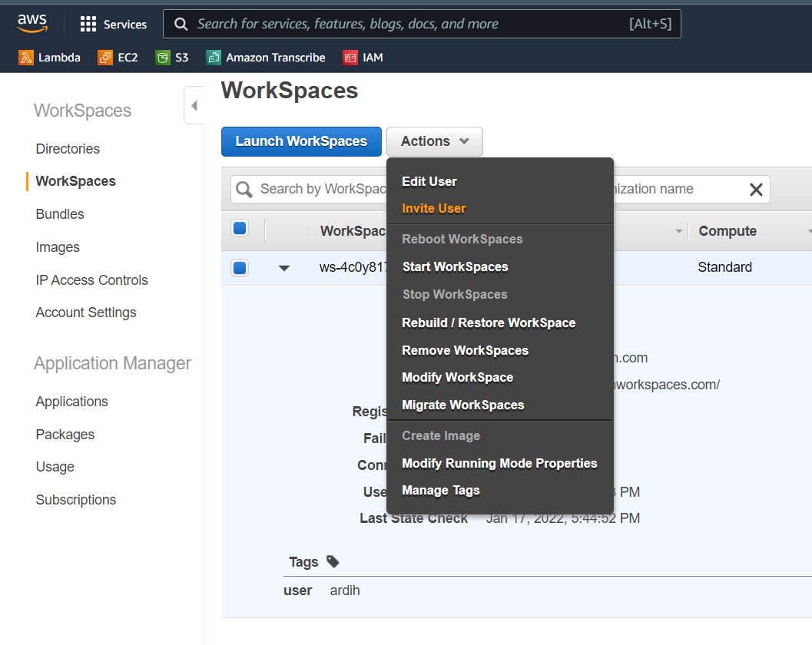
Task: Choose Edit User from Actions menu
Action: (x=429, y=181)
